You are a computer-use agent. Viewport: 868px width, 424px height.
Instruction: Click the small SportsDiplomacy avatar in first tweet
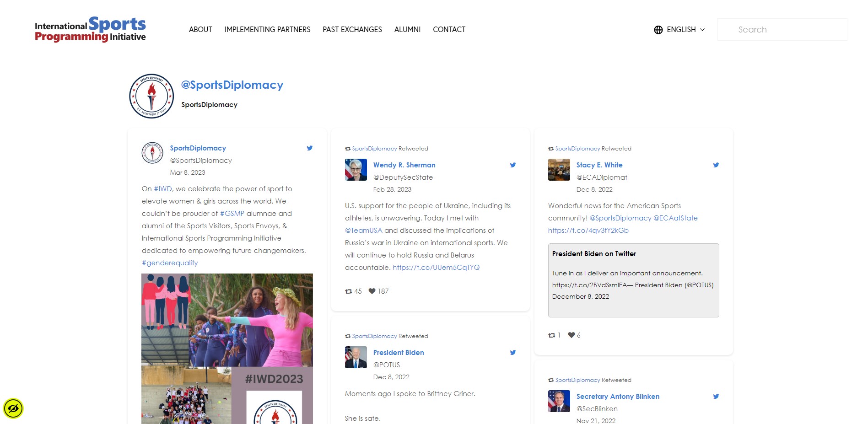[x=152, y=153]
